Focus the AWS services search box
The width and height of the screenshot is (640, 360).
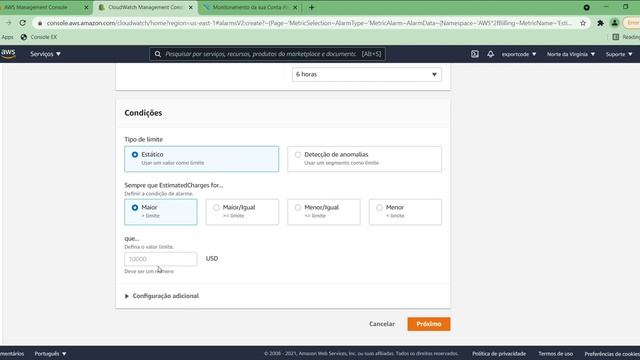267,54
